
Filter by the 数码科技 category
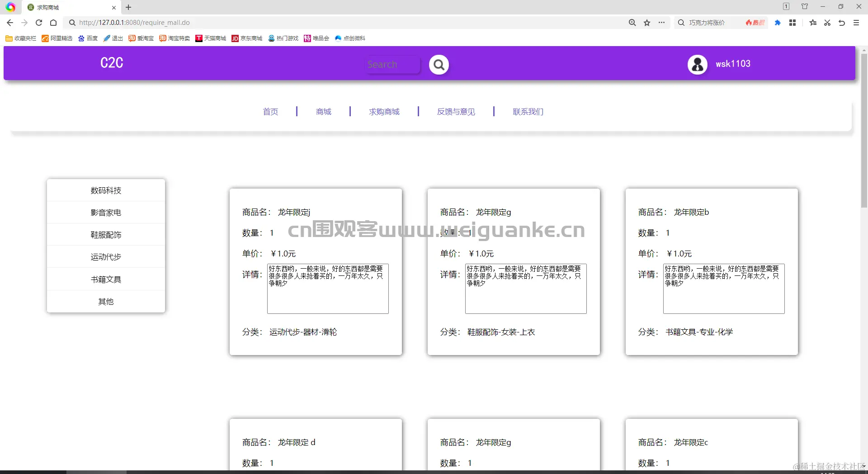point(106,190)
